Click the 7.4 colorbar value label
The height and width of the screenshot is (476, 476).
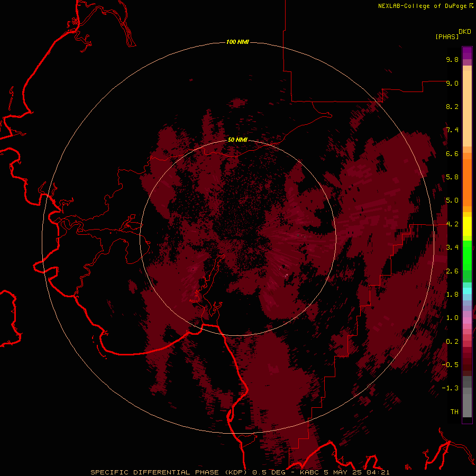452,130
